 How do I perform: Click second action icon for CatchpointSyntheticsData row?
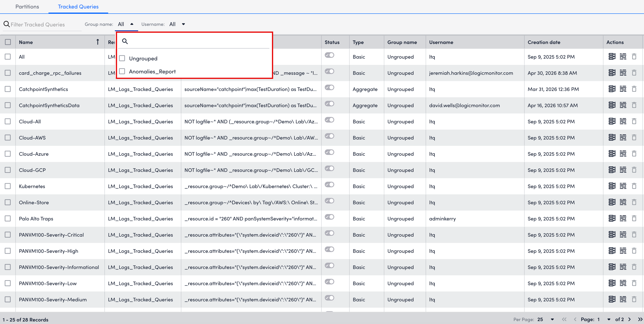pos(623,105)
